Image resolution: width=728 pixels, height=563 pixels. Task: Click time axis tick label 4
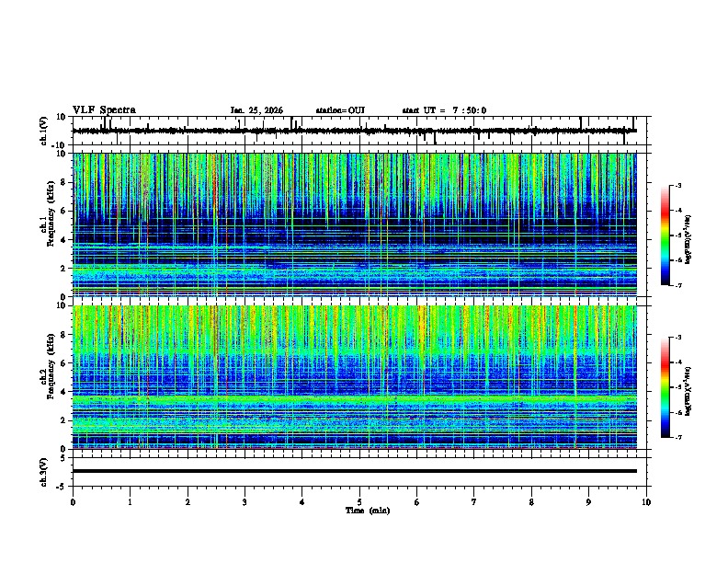pos(302,502)
